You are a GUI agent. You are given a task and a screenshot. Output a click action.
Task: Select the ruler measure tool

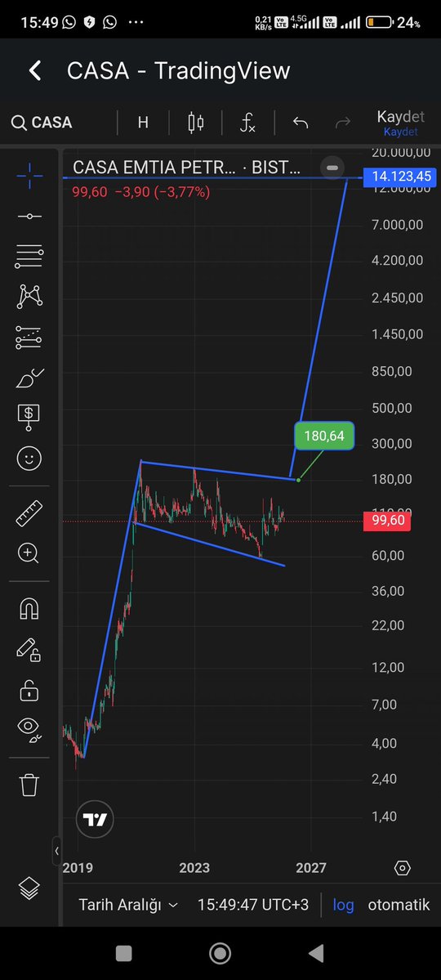click(x=29, y=512)
